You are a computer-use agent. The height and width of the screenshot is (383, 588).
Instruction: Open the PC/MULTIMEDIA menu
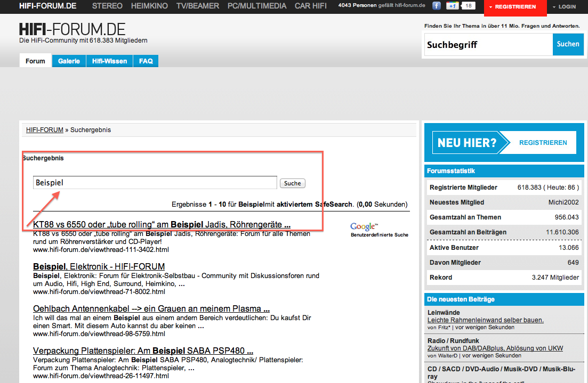(x=257, y=6)
